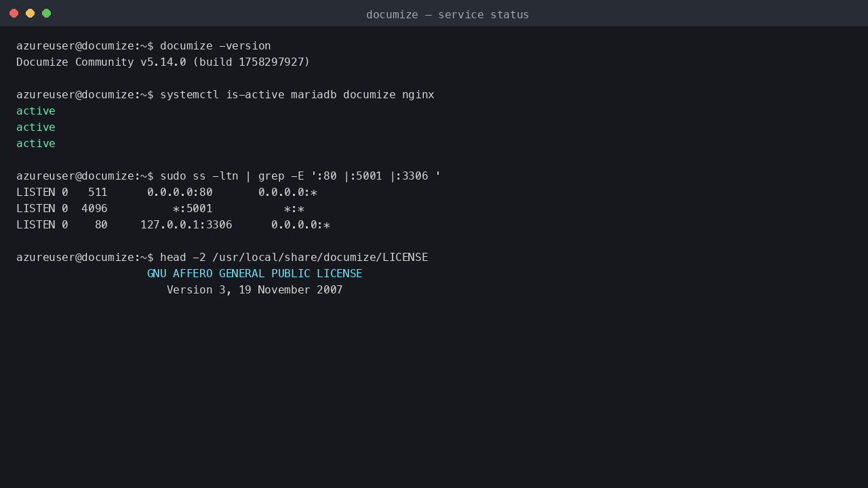Viewport: 868px width, 488px height.
Task: Click the peer address '*:*' in the 5001 row
Action: pyautogui.click(x=294, y=209)
